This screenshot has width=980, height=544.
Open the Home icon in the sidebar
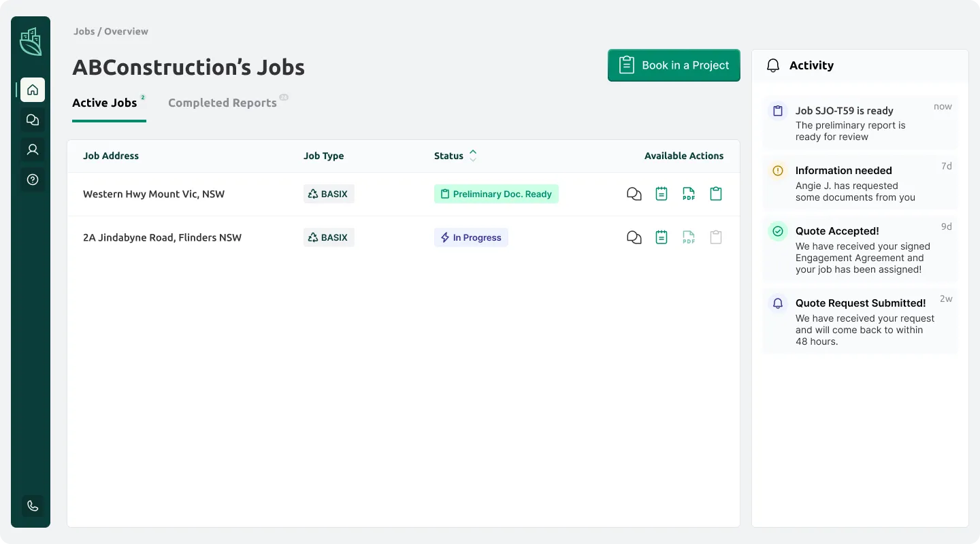tap(32, 89)
